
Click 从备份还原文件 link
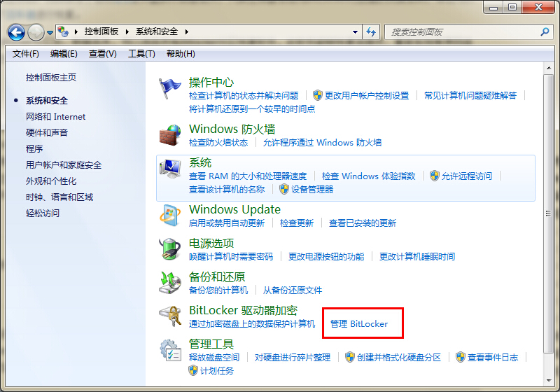(293, 290)
